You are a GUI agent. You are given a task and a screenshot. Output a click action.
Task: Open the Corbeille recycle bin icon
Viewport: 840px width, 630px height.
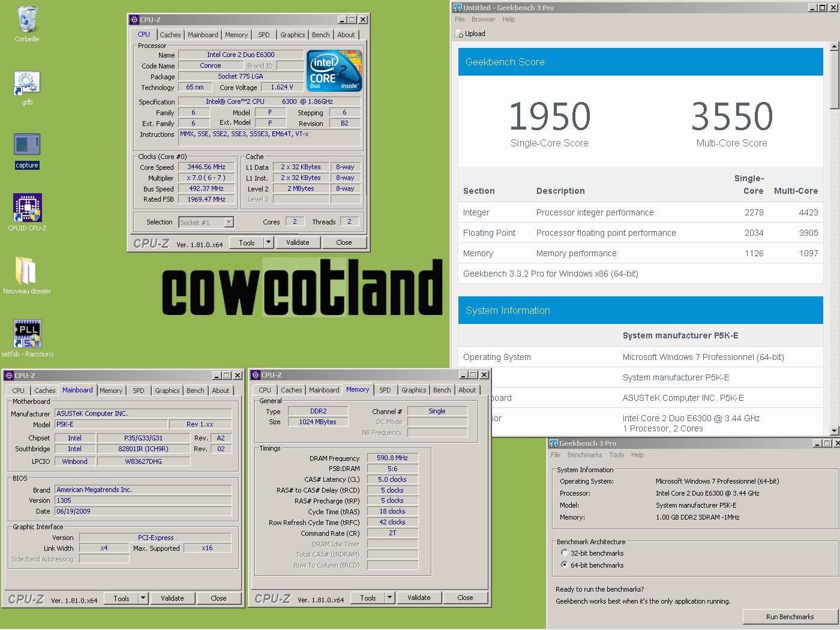click(27, 20)
